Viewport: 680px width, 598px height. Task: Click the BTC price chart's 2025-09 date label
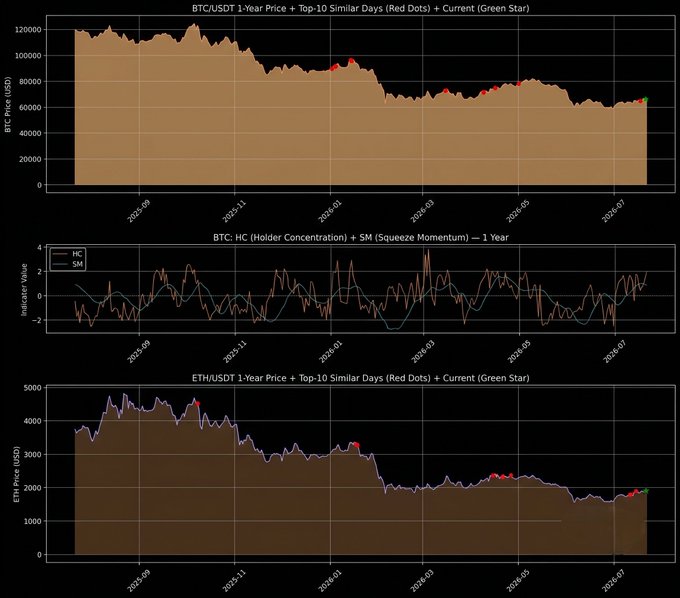[138, 212]
